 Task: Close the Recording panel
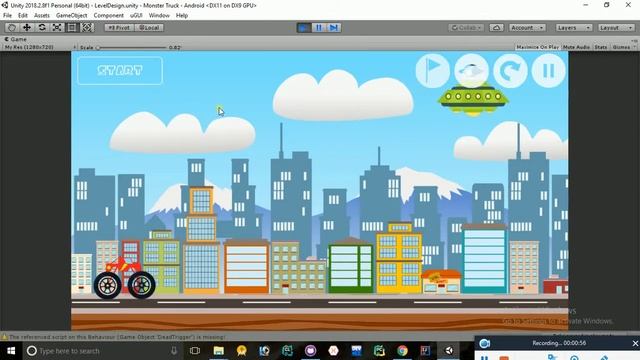635,343
